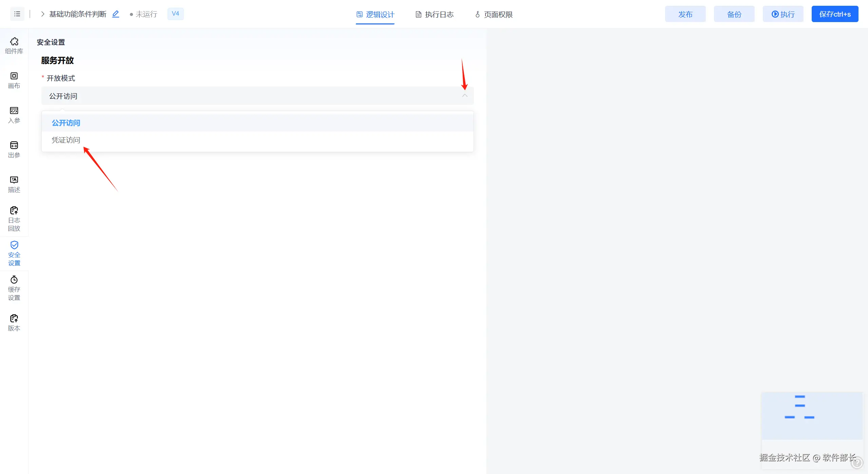Switch to the 执行日志 tab
The image size is (868, 474).
[x=435, y=14]
